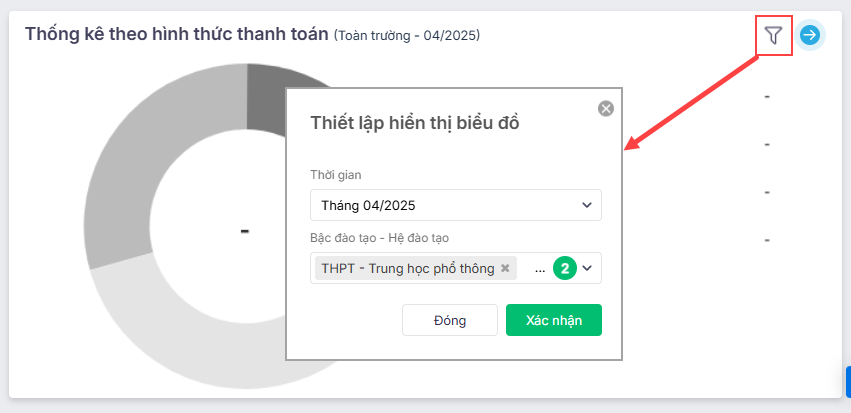This screenshot has height=413, width=851.
Task: Click the blue arrow detail icon
Action: tap(810, 36)
